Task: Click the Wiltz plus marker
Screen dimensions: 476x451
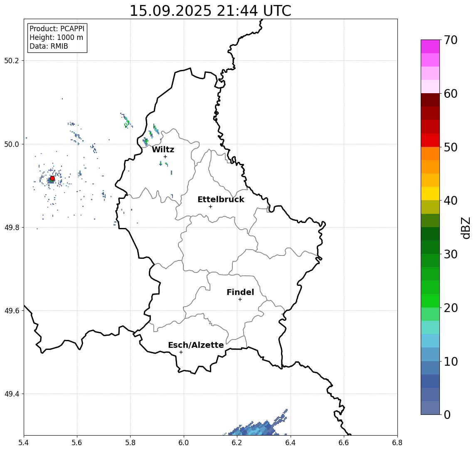Action: [x=165, y=156]
